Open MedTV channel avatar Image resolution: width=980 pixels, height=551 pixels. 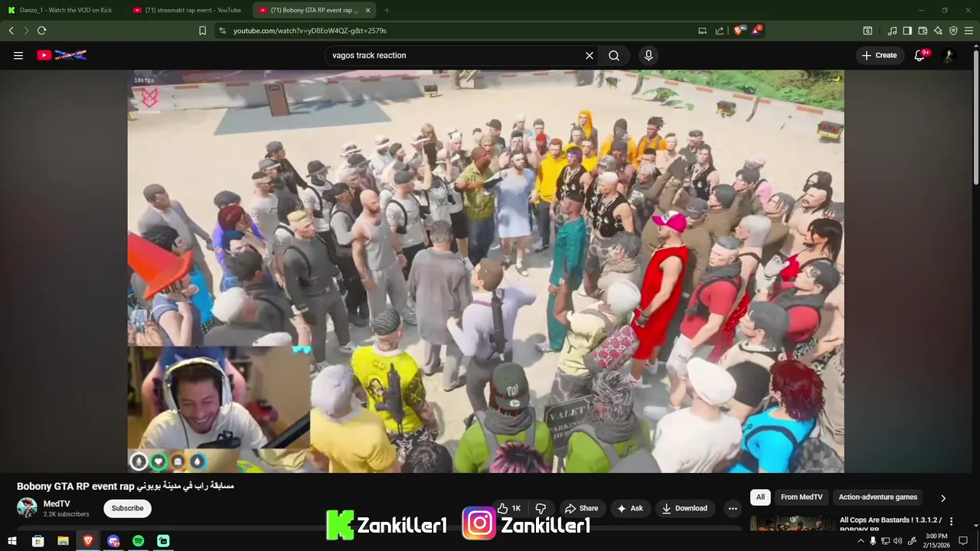27,508
